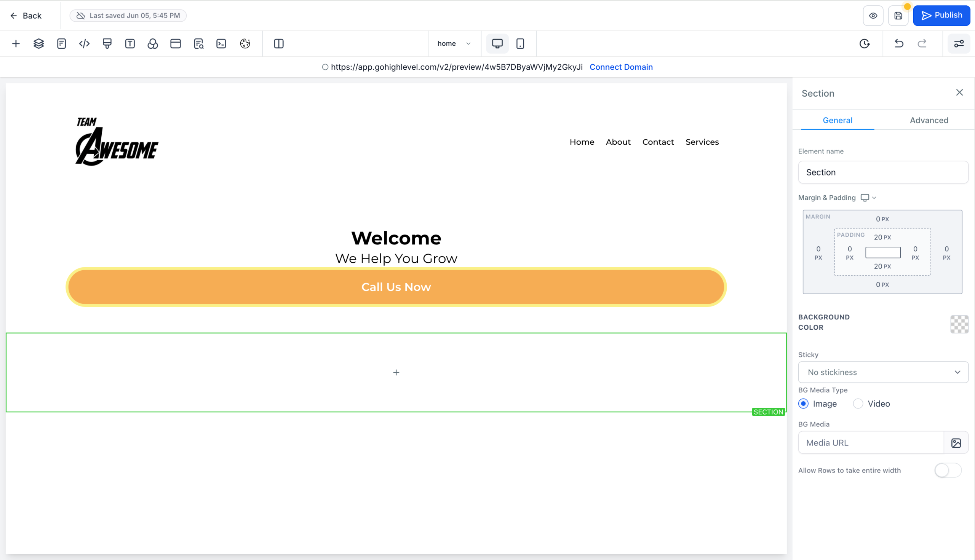
Task: Open the home page selector dropdown
Action: click(x=454, y=43)
